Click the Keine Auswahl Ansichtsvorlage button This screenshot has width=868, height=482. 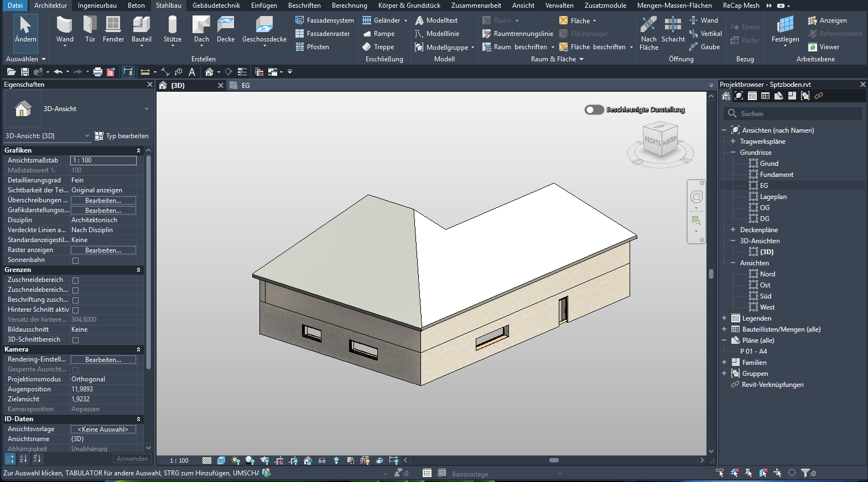click(x=103, y=429)
